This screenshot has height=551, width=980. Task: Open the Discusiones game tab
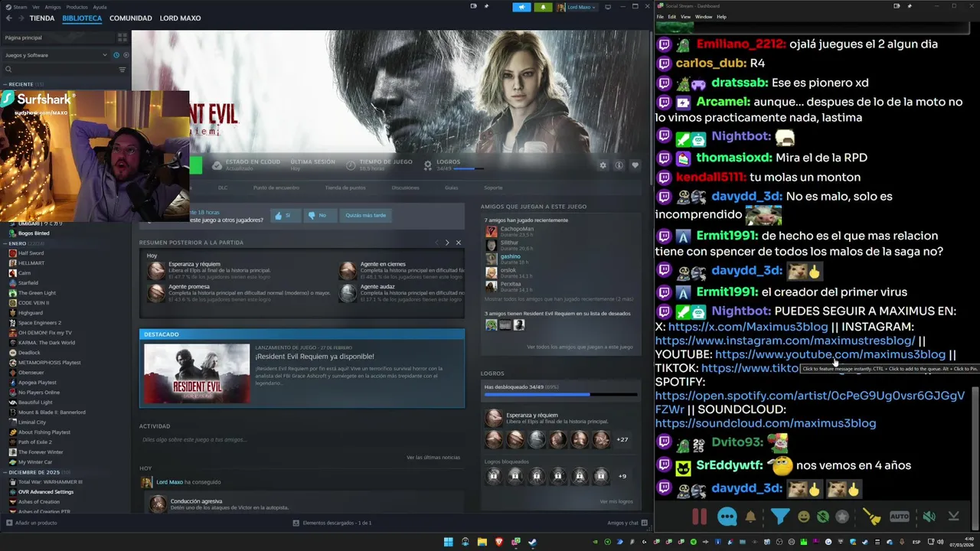(405, 187)
